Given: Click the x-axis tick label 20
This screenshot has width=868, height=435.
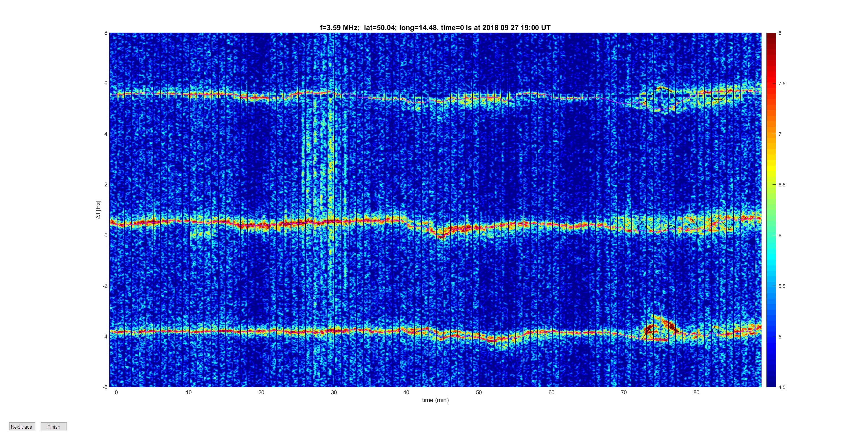Looking at the screenshot, I should [x=261, y=392].
